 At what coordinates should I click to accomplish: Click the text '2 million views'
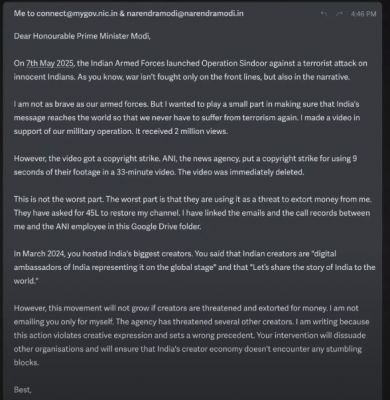(201, 131)
